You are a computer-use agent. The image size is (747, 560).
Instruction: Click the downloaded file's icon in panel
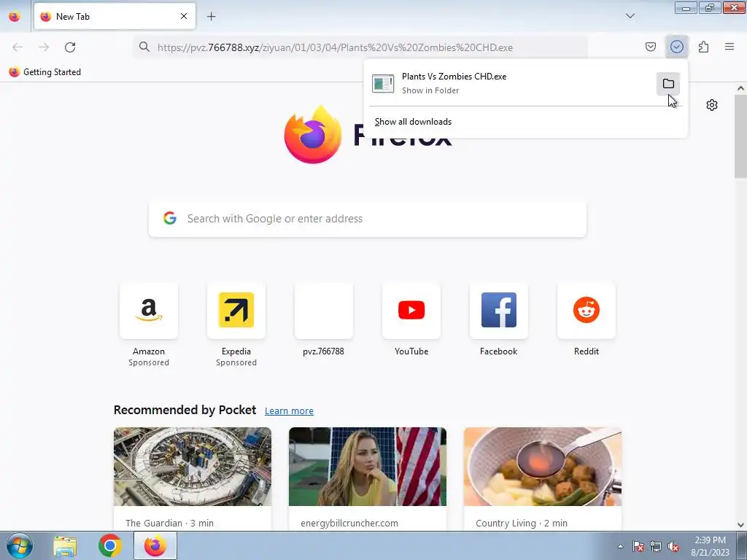[383, 83]
